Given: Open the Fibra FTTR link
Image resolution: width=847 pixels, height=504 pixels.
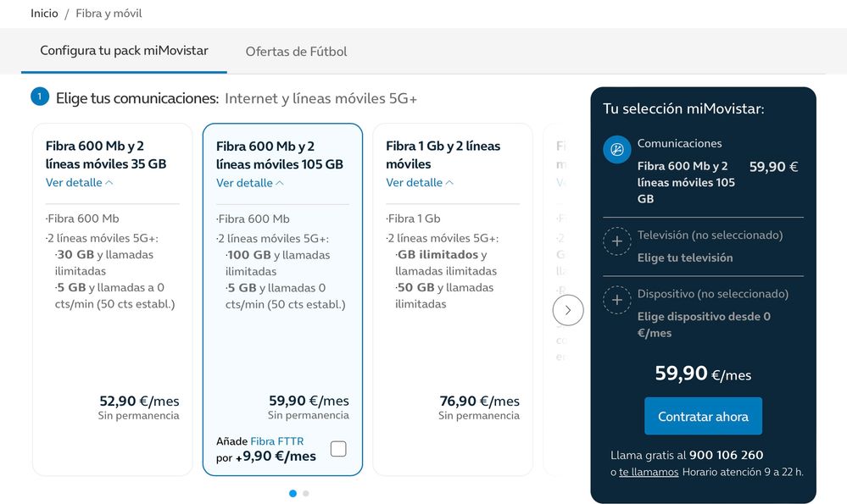Looking at the screenshot, I should click(276, 441).
